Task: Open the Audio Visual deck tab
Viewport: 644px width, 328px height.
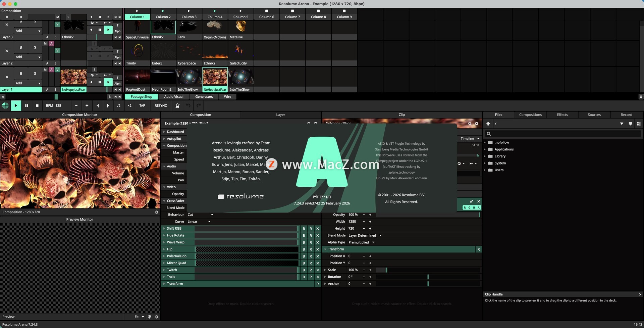Action: (174, 97)
